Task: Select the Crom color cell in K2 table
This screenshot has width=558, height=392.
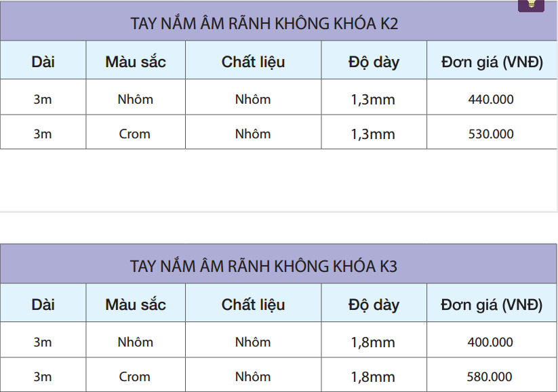Action: (136, 132)
